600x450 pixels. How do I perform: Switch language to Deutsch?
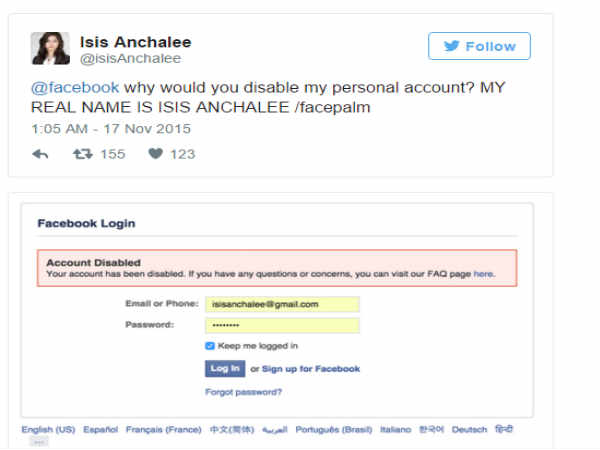pyautogui.click(x=469, y=430)
